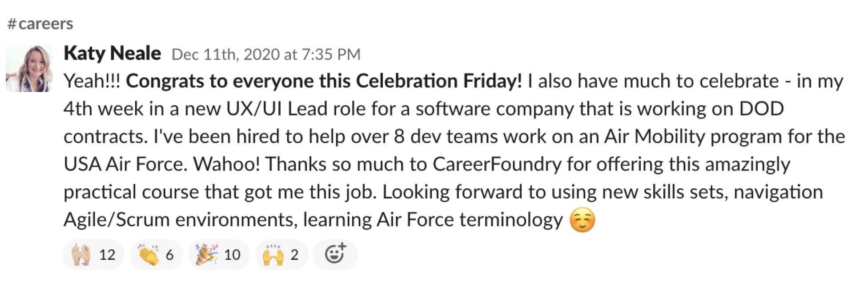Click the words Air Mobility in the message
This screenshot has width=868, height=282.
click(655, 136)
